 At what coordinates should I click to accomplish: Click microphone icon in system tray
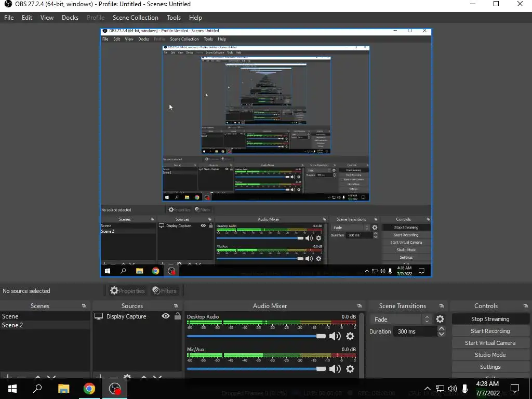pos(465,389)
